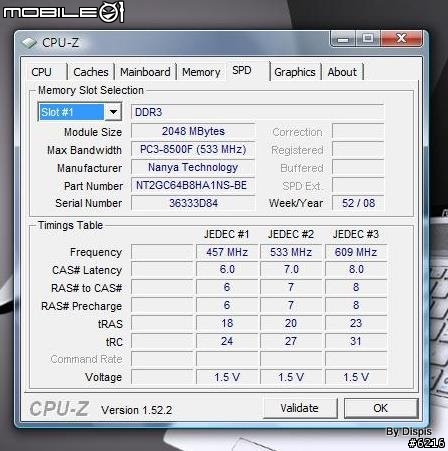The height and width of the screenshot is (451, 448).
Task: Click the empty Correction field
Action: coord(358,131)
